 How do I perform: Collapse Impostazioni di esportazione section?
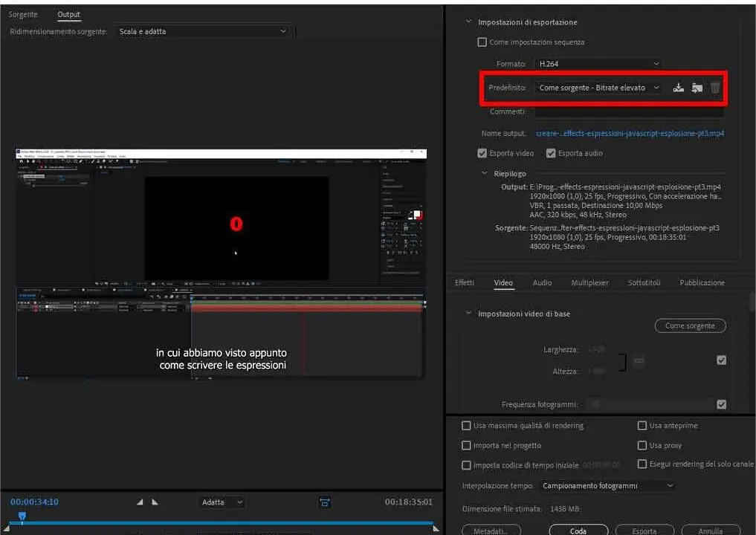pos(468,22)
